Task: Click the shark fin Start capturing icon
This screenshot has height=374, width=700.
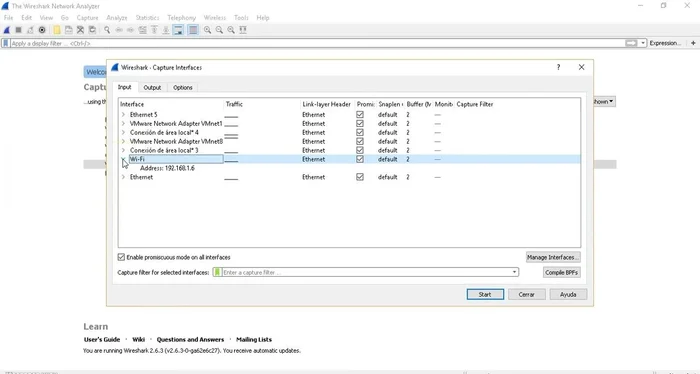Action: (x=7, y=30)
